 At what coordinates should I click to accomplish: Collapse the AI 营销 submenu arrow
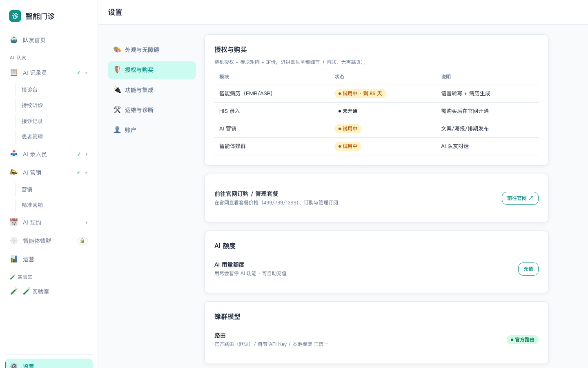click(x=87, y=173)
